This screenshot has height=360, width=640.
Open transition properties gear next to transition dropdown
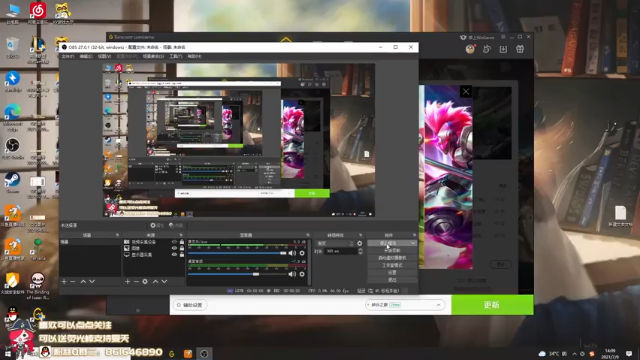click(x=360, y=243)
